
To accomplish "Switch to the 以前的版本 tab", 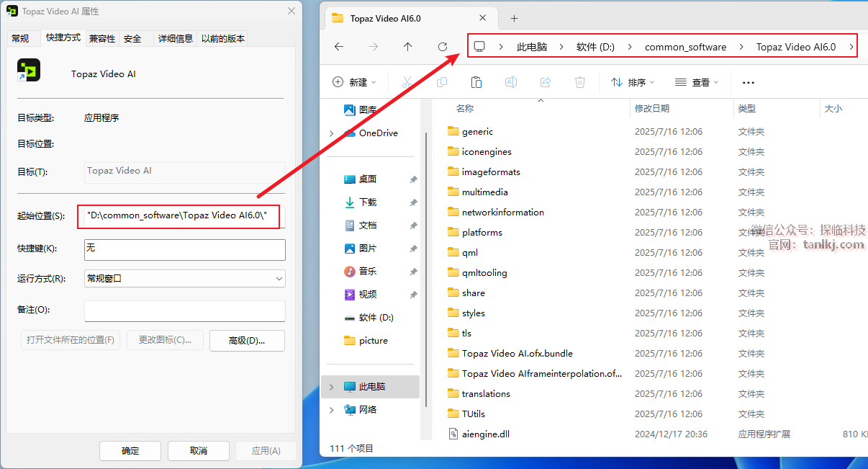I will click(x=223, y=39).
